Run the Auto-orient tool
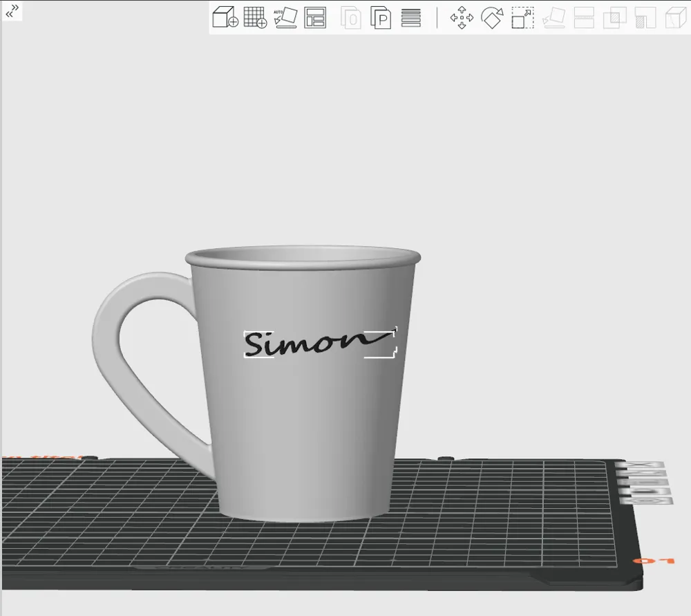Screen dimensions: 691x616 tap(285, 18)
